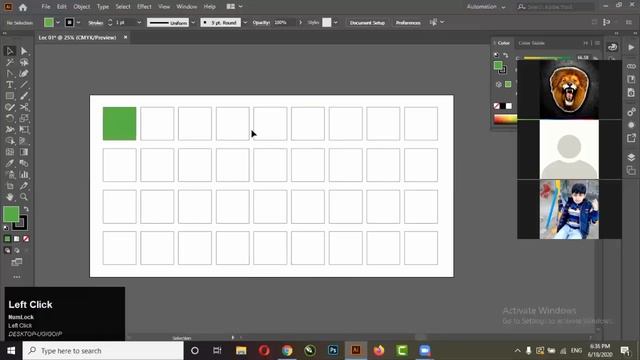Screen dimensions: 640x360
Task: Select the Paintbrush tool
Action: click(24, 96)
